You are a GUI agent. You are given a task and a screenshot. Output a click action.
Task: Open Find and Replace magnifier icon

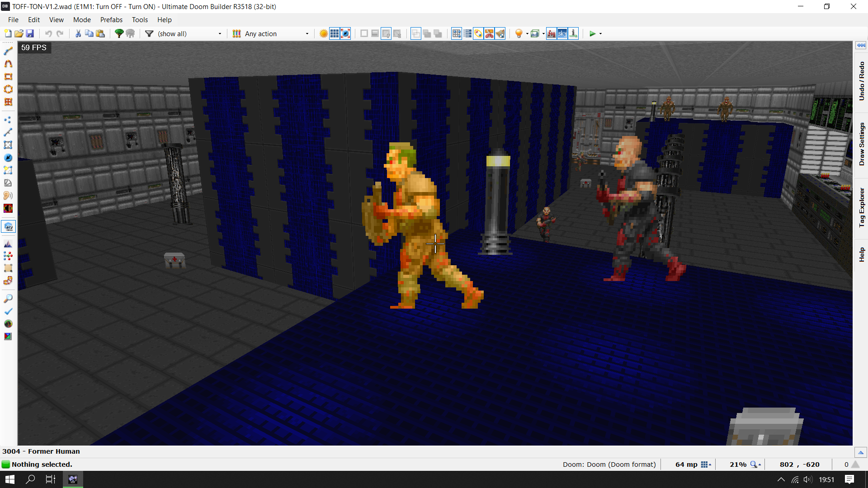[8, 299]
